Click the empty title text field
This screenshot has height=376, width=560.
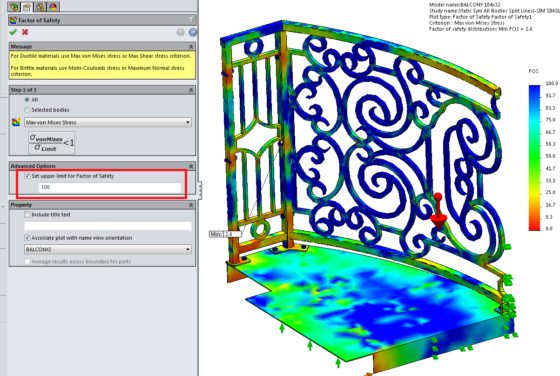108,226
